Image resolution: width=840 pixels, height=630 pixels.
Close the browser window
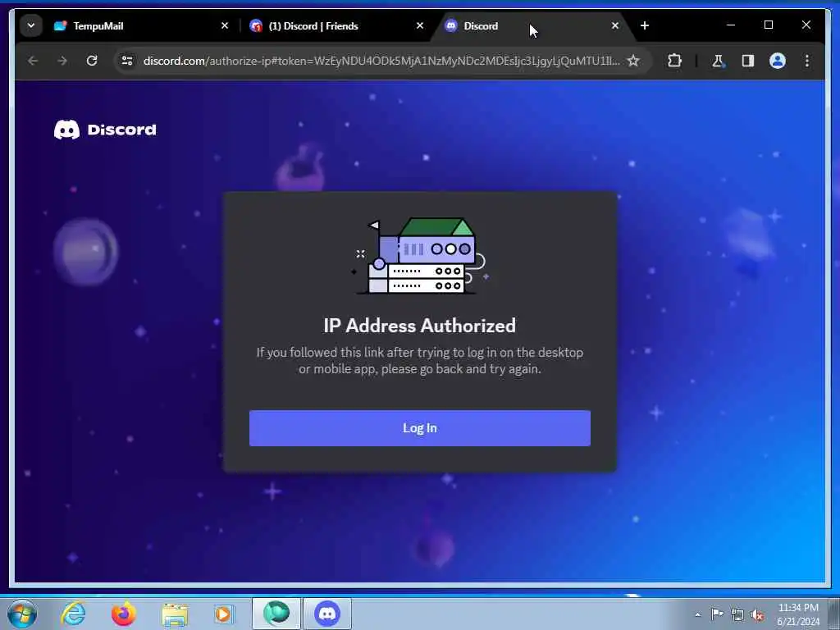[806, 25]
